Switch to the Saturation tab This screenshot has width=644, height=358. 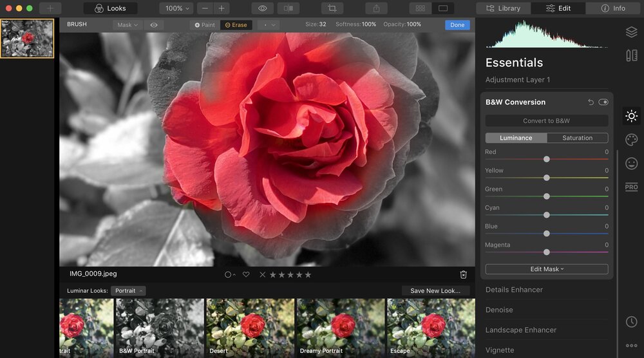(x=577, y=138)
